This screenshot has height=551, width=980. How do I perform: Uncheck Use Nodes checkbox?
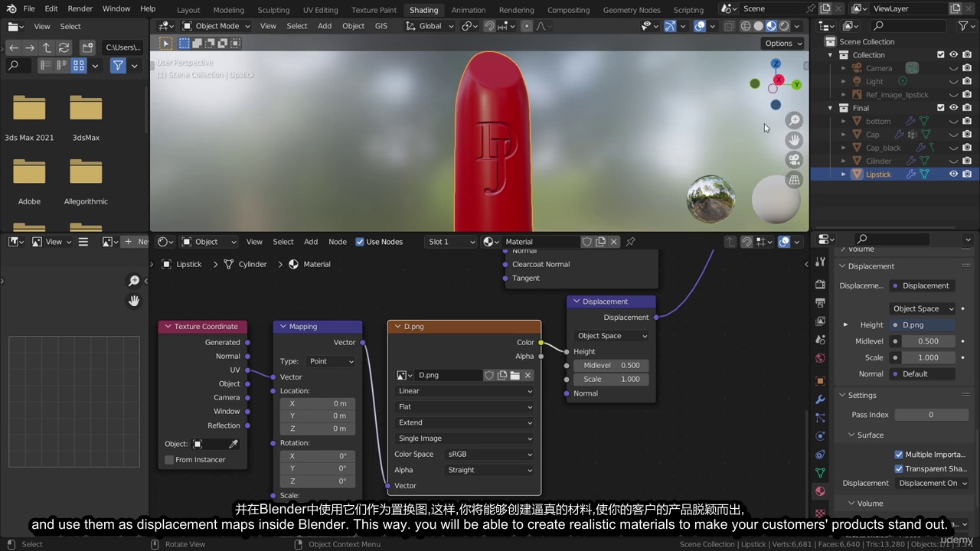coord(360,242)
